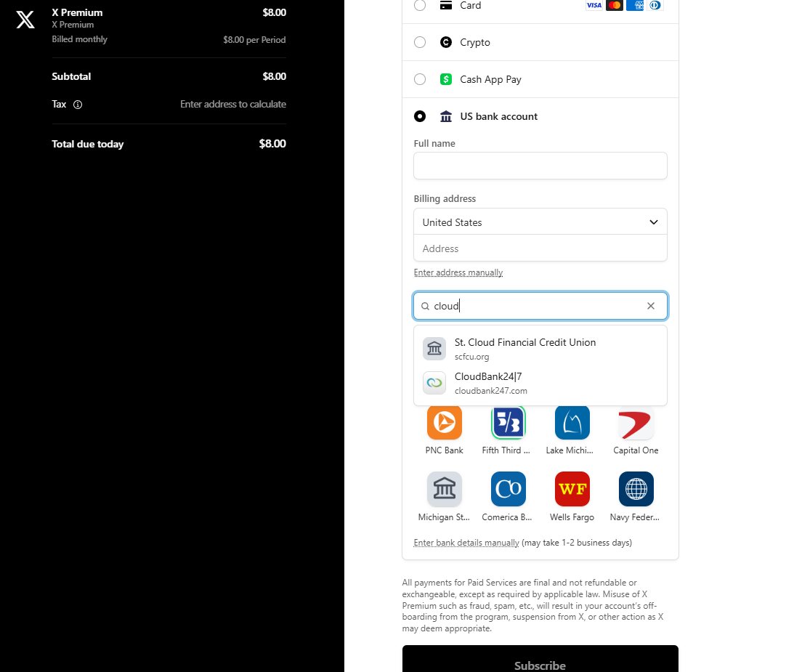This screenshot has width=794, height=672.
Task: Click the card icon beside Card option
Action: [445, 6]
